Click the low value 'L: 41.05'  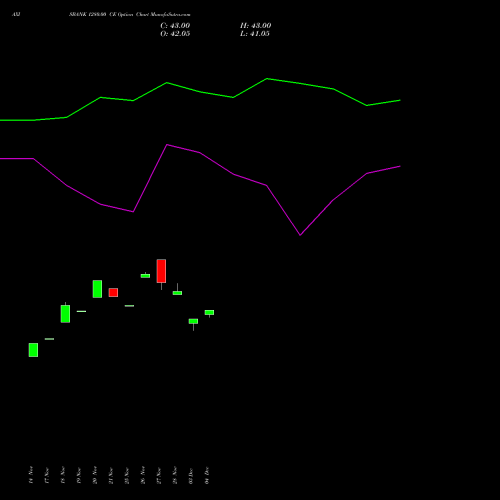[255, 34]
